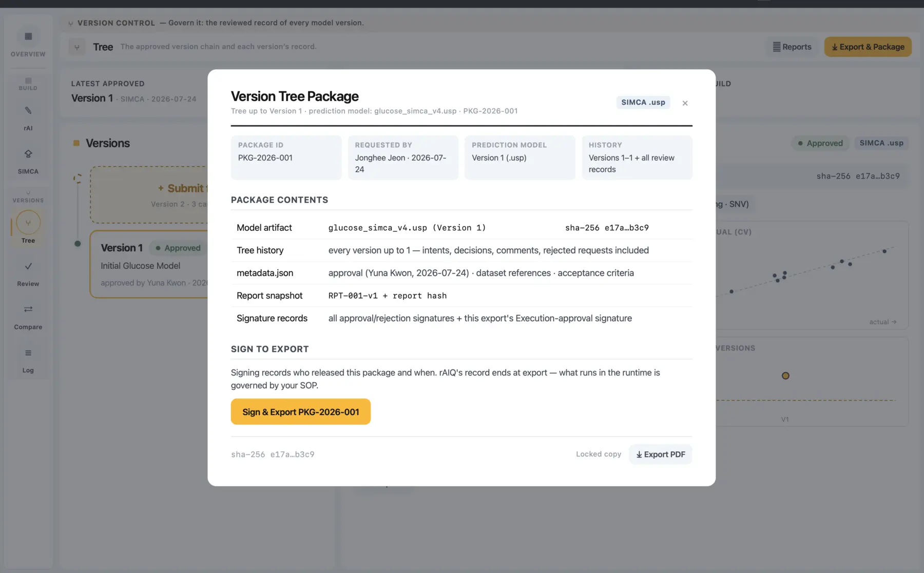Select the Model artifact row
This screenshot has width=924, height=573.
pos(461,228)
